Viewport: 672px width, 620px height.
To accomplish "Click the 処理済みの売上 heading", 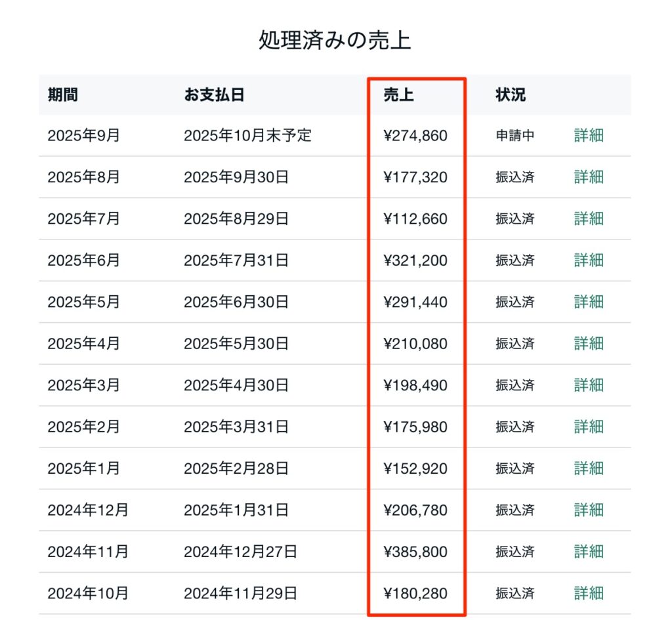I will click(x=335, y=41).
